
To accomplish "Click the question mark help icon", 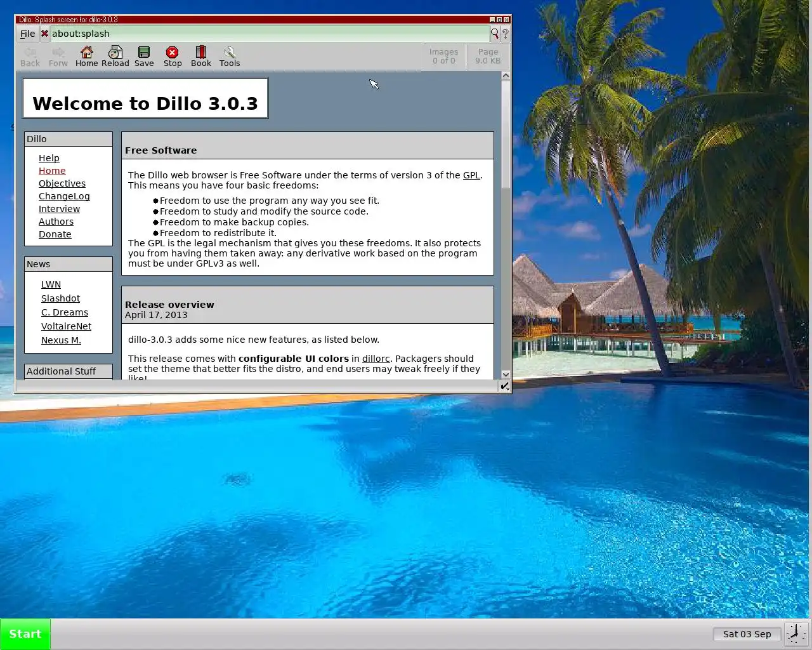I will pyautogui.click(x=505, y=34).
